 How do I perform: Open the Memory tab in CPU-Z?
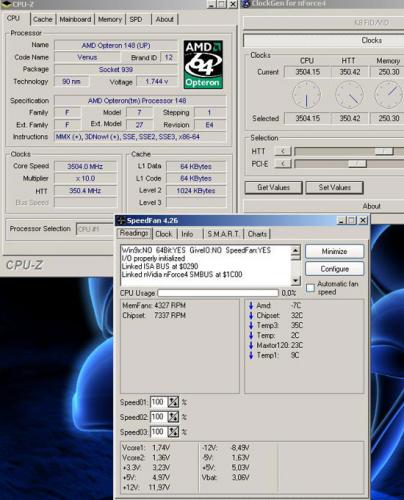110,19
